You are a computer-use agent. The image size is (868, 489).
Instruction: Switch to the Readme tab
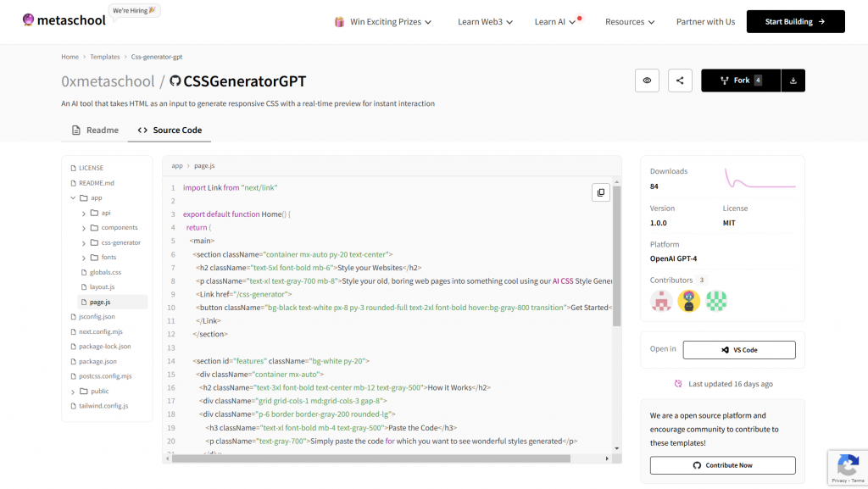pyautogui.click(x=95, y=131)
